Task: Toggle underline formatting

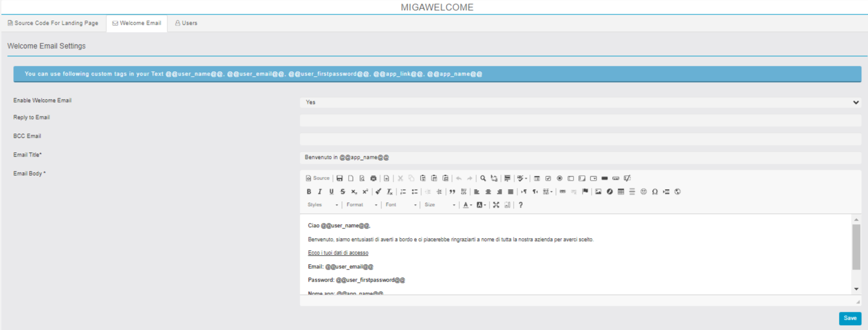Action: point(331,192)
